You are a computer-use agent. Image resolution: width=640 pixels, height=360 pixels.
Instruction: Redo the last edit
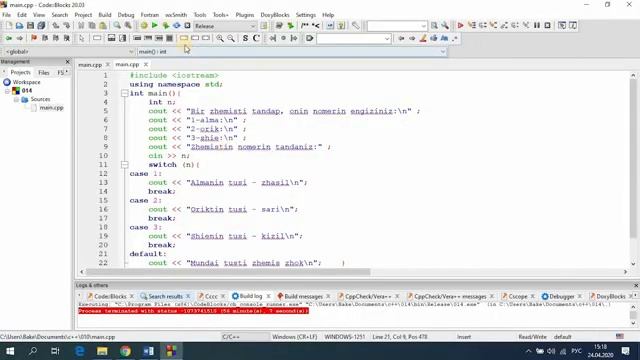(67, 25)
